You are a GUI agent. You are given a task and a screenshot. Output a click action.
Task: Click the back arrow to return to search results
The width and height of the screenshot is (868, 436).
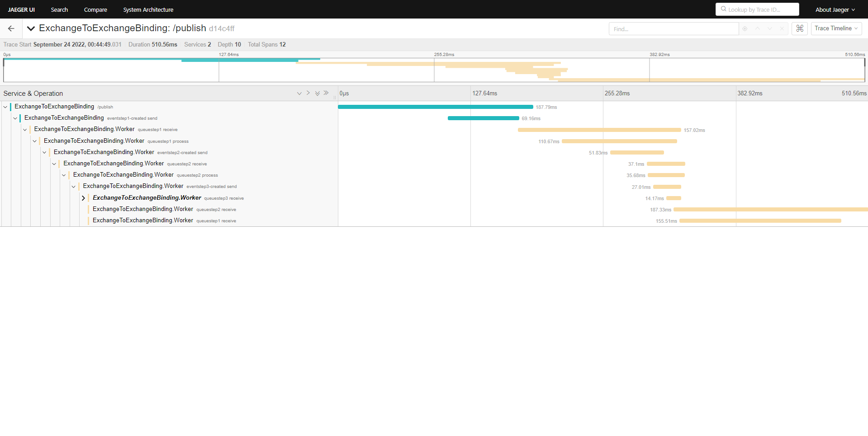(x=11, y=28)
